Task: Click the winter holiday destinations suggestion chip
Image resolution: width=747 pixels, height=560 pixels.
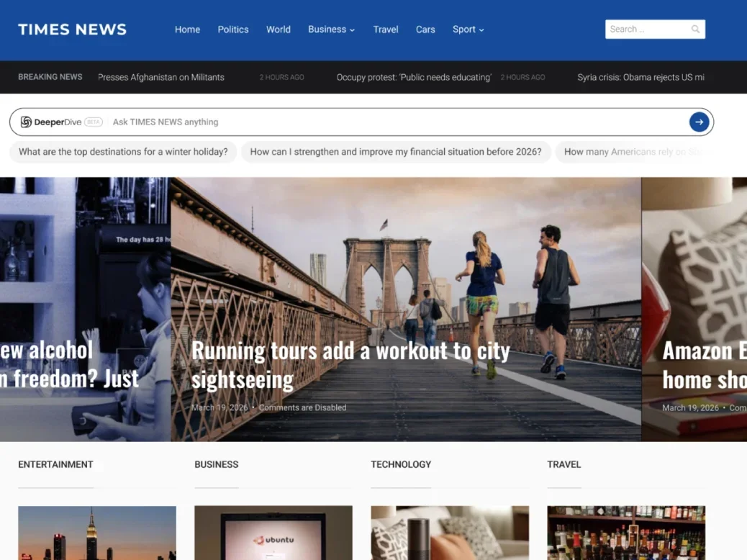Action: click(123, 152)
